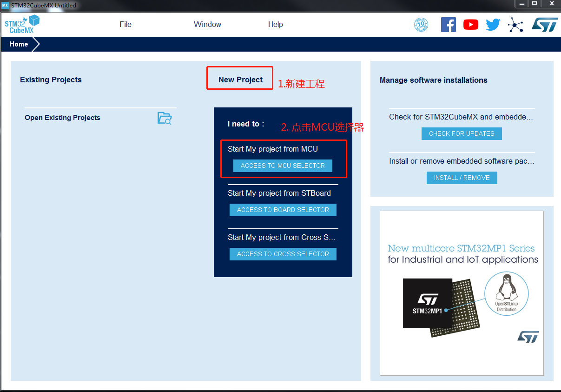The width and height of the screenshot is (561, 392).
Task: Click the ST logo in header
Action: pyautogui.click(x=544, y=25)
